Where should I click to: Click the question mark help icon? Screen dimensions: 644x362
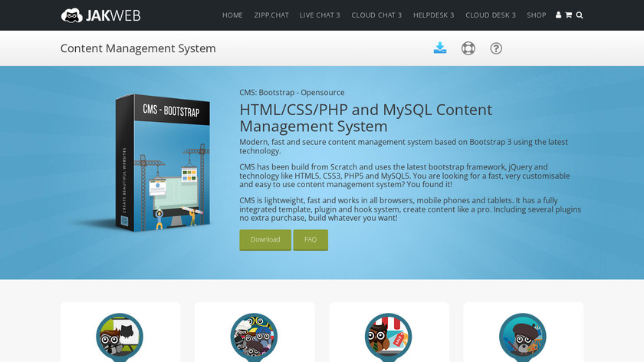pyautogui.click(x=496, y=48)
